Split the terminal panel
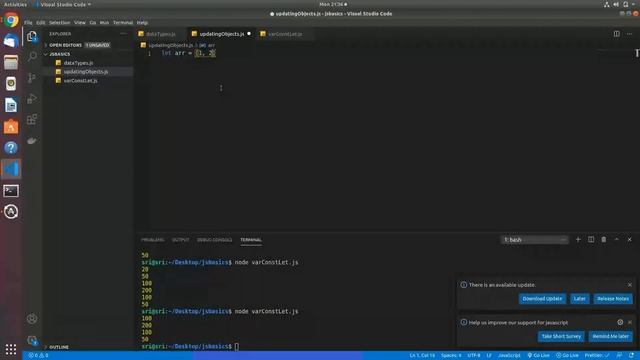This screenshot has width=640, height=360. click(x=591, y=240)
